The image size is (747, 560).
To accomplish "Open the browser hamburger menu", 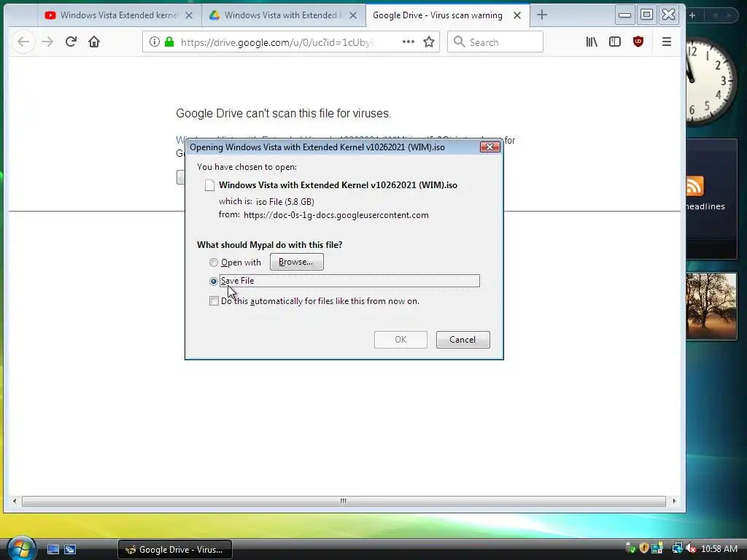I will (667, 42).
